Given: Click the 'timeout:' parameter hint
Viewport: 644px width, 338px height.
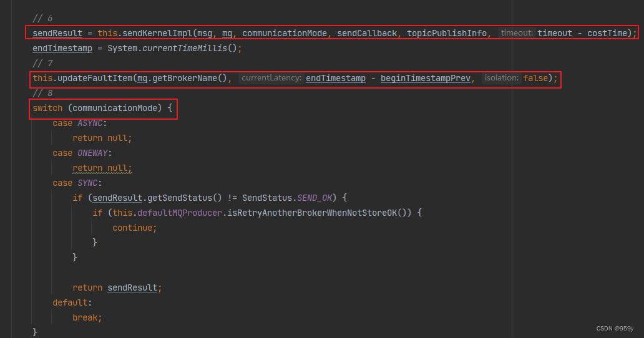Looking at the screenshot, I should point(517,33).
